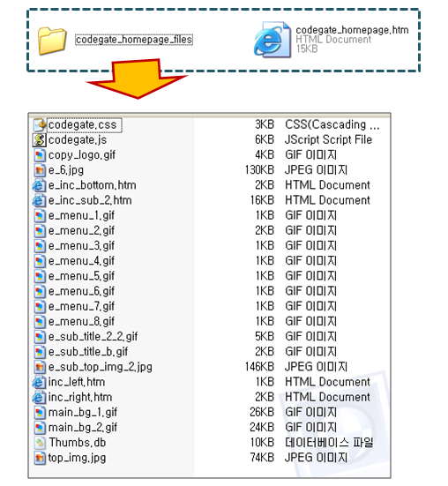
Task: Click the e_menu_3.gif image icon
Action: point(40,246)
